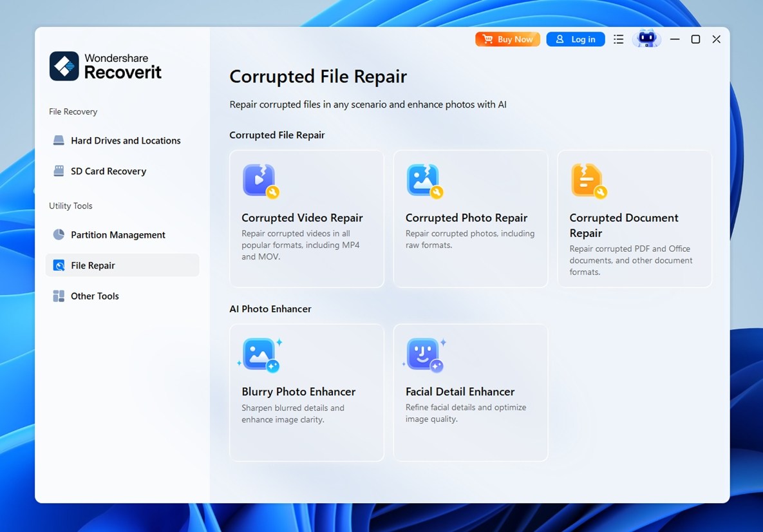
Task: Click the 'Utility Tools' sidebar heading
Action: [x=71, y=205]
